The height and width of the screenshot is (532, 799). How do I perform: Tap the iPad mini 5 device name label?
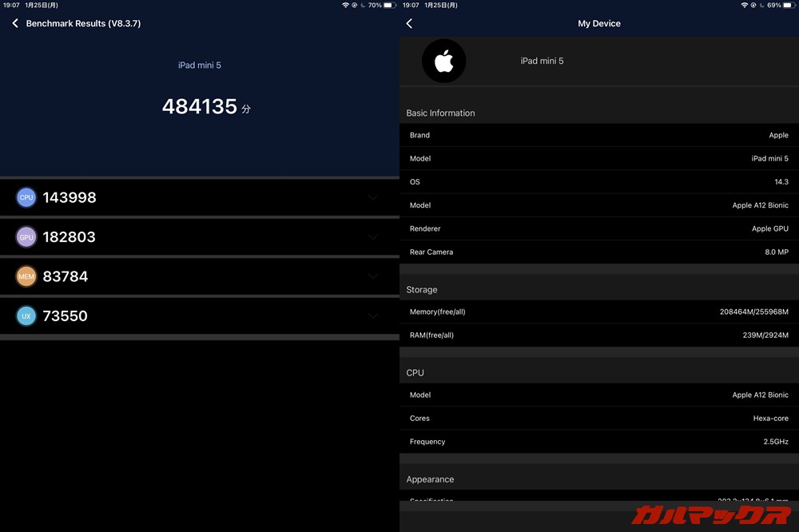[200, 65]
